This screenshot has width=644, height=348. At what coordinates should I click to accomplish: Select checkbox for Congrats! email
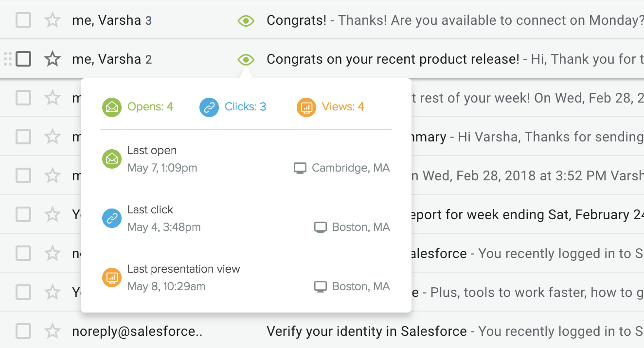tap(23, 20)
